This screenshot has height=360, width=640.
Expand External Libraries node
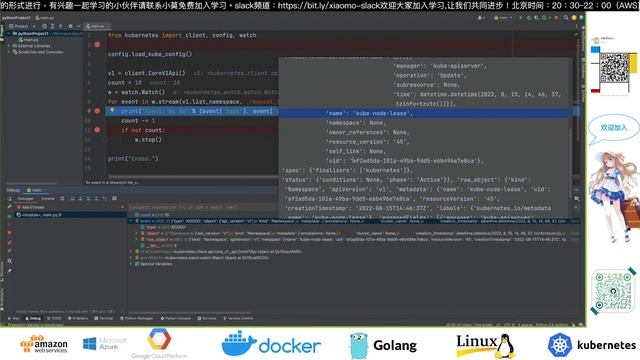9,46
